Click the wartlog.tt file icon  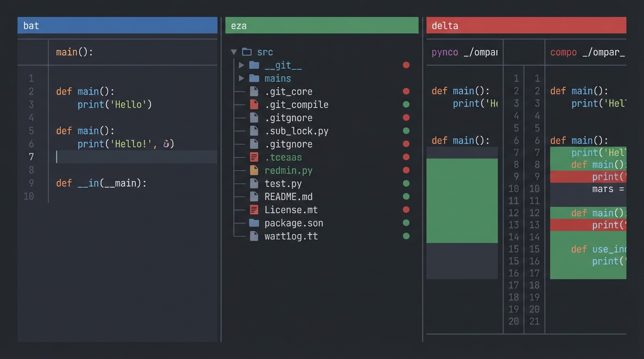coord(254,236)
